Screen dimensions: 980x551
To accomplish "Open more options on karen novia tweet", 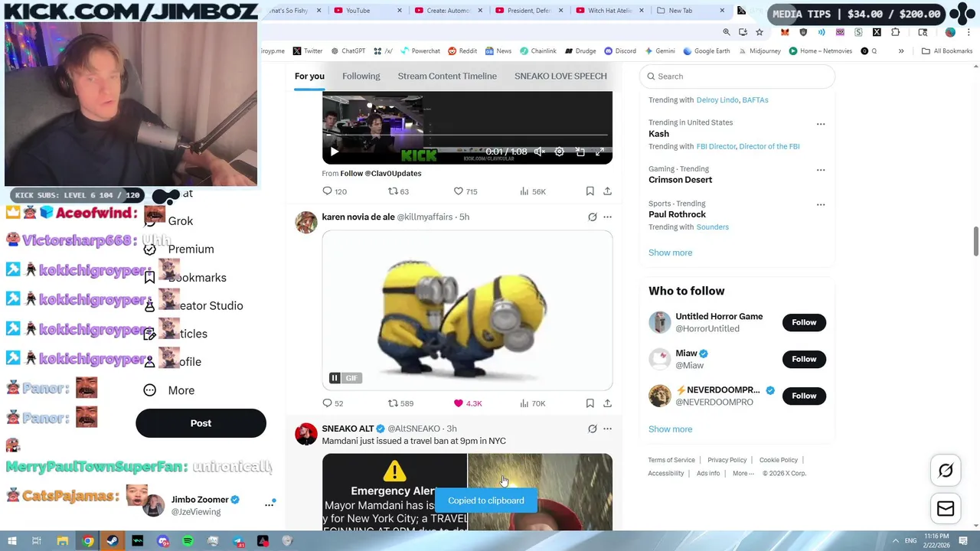I will [x=607, y=217].
